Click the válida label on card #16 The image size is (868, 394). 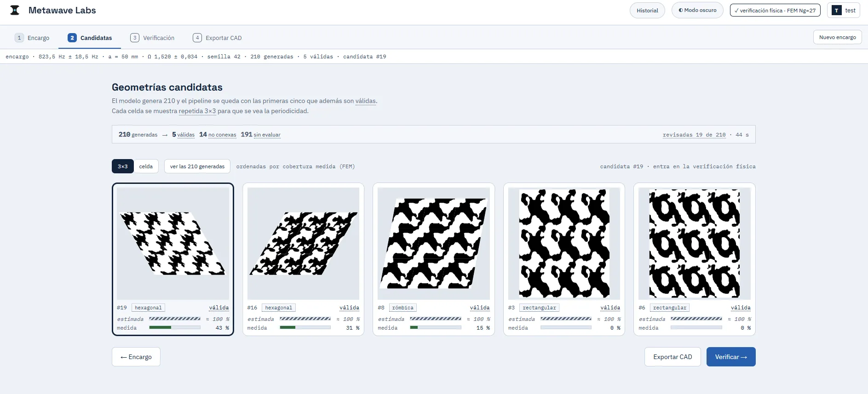tap(350, 308)
